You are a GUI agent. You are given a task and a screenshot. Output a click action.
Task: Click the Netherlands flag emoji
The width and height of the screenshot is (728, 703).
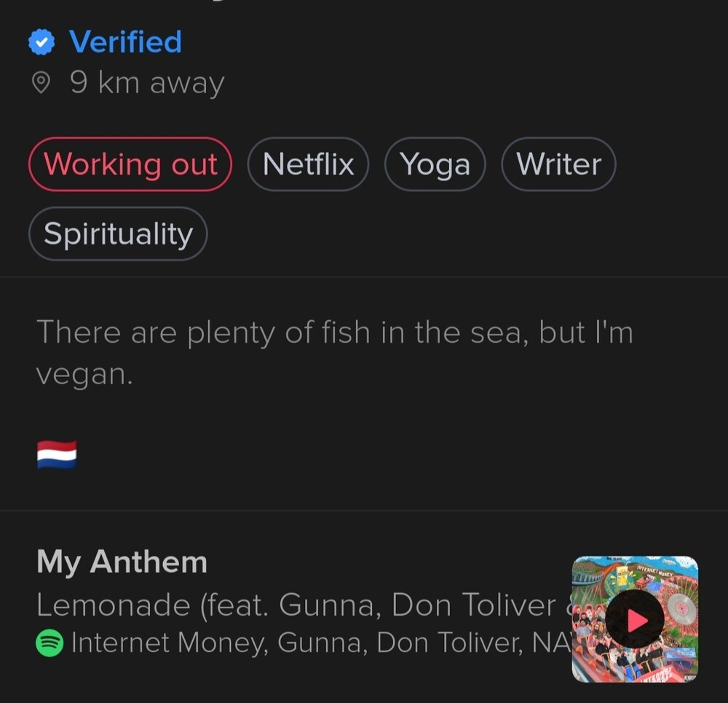point(57,454)
